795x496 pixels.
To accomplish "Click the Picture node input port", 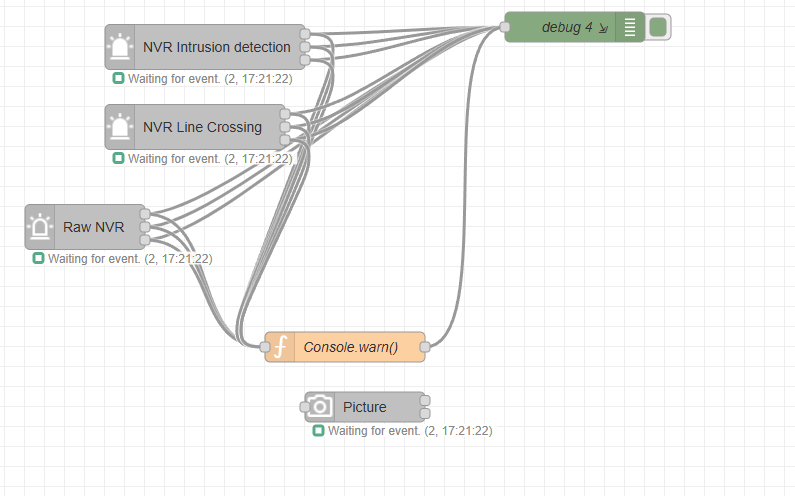I will pyautogui.click(x=305, y=407).
